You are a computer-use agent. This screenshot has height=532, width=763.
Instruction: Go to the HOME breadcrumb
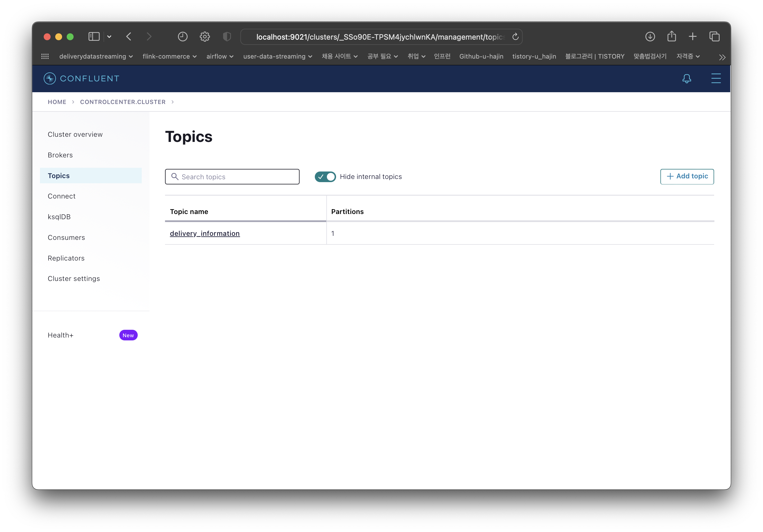57,102
